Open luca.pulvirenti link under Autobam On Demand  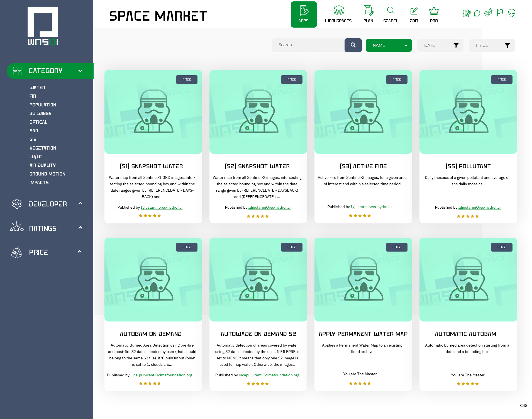[162, 375]
